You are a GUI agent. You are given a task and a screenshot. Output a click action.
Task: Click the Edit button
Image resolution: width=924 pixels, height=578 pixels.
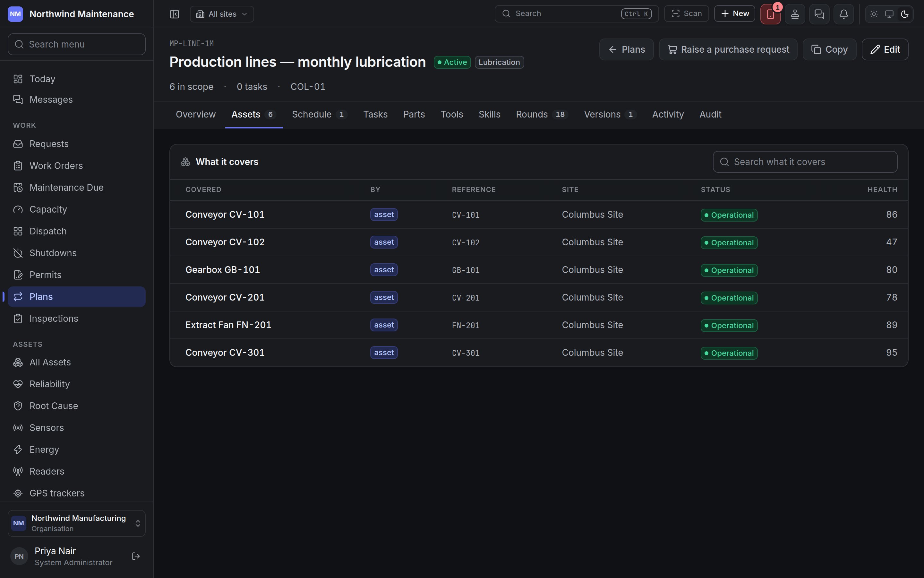[x=885, y=49]
